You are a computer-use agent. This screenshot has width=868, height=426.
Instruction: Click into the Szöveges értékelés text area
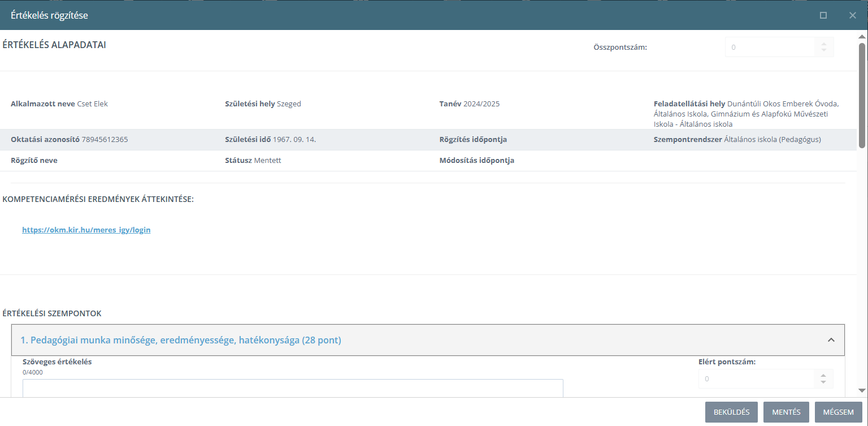pos(293,388)
